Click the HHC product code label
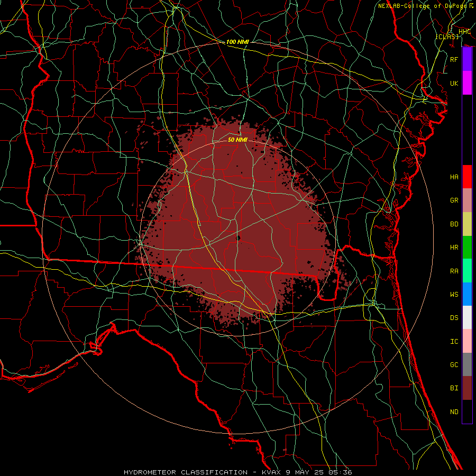This screenshot has width=476, height=476. click(x=464, y=32)
